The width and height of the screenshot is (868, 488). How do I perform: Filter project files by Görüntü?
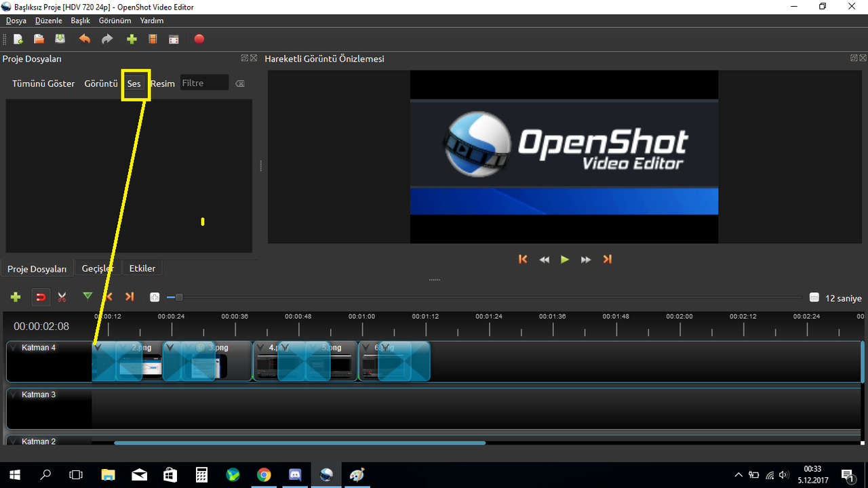[101, 83]
